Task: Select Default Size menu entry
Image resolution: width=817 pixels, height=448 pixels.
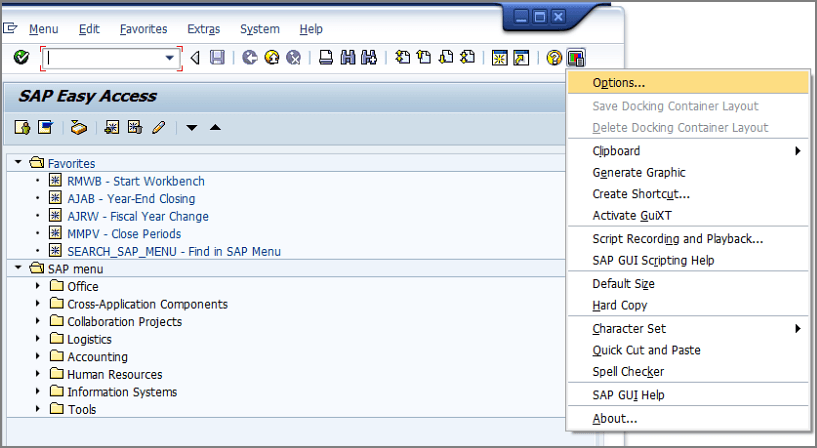Action: (x=688, y=284)
